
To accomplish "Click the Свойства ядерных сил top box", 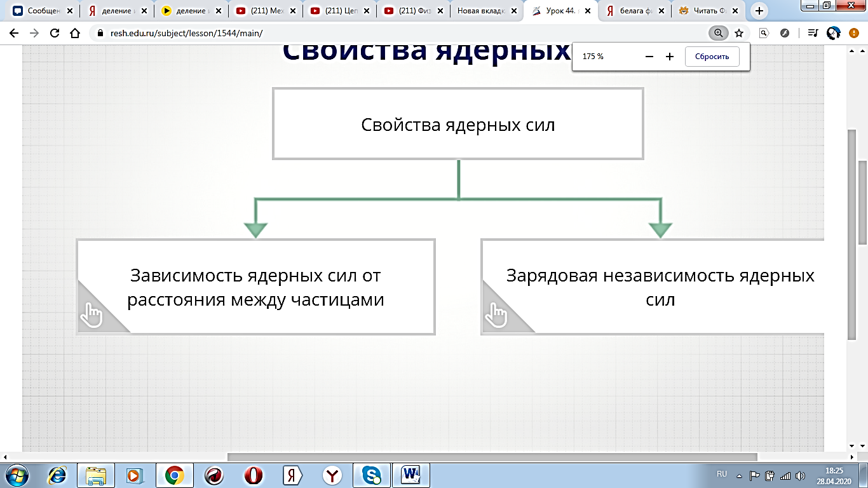I will click(x=458, y=124).
